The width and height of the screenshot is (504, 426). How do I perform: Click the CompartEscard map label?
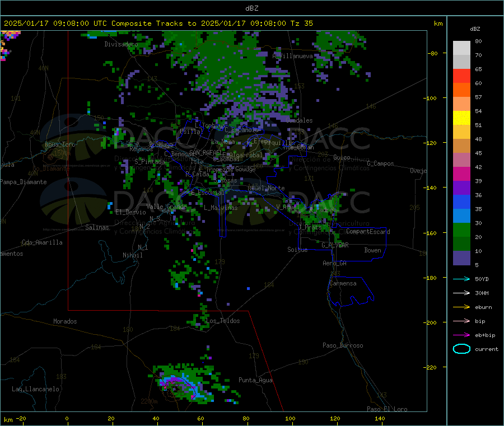[368, 232]
